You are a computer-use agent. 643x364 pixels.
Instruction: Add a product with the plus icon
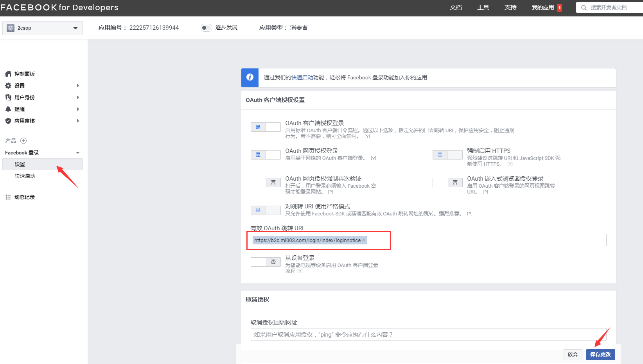pos(23,141)
